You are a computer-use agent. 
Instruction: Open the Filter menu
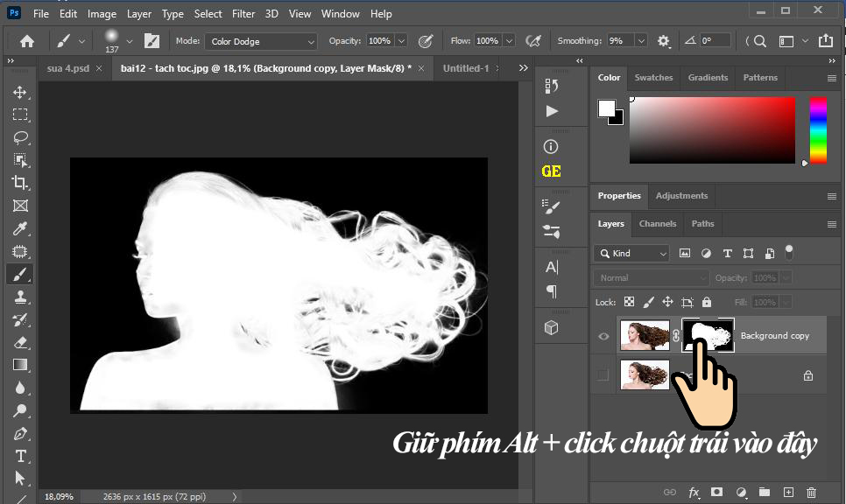click(243, 13)
